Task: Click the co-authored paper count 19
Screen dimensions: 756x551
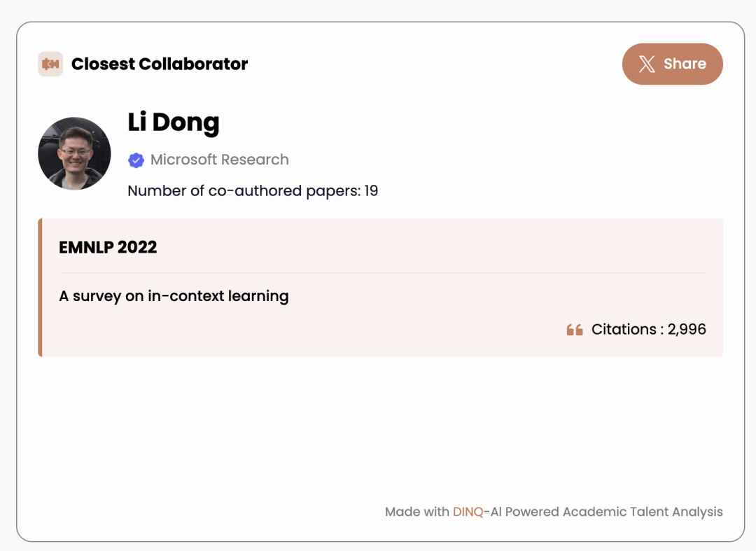Action: pos(371,190)
